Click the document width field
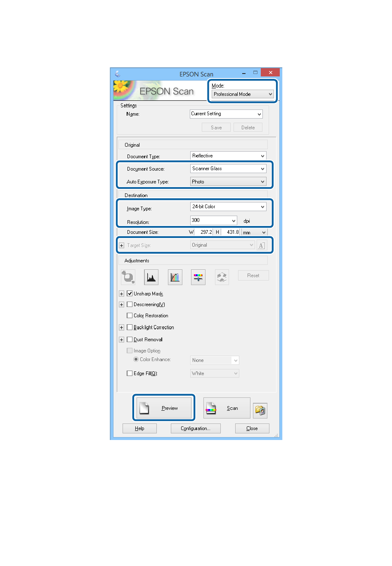This screenshot has width=392, height=566. click(x=203, y=232)
